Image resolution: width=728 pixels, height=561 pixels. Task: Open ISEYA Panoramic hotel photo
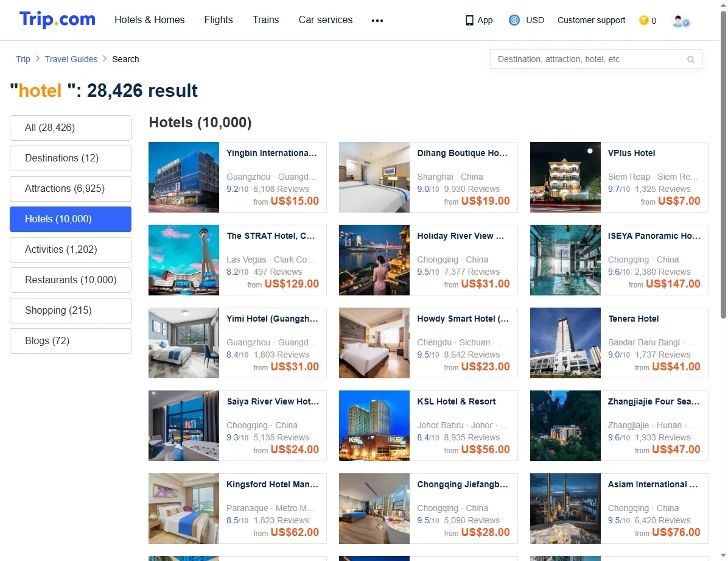(x=565, y=260)
